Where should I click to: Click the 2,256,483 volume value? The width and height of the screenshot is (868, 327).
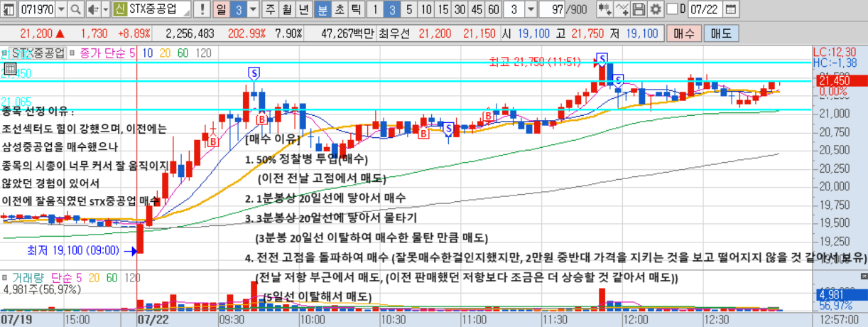tap(190, 33)
